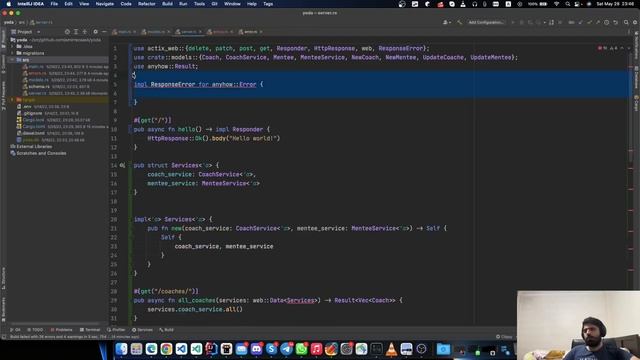This screenshot has width=640, height=360.
Task: Click the Services link in all_coaches signature
Action: 300,300
